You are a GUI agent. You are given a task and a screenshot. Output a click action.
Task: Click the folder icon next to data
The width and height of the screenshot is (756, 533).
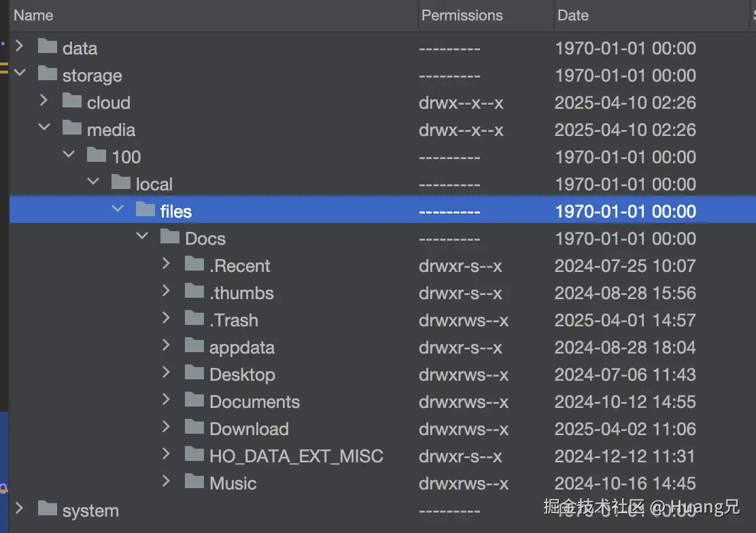point(47,48)
